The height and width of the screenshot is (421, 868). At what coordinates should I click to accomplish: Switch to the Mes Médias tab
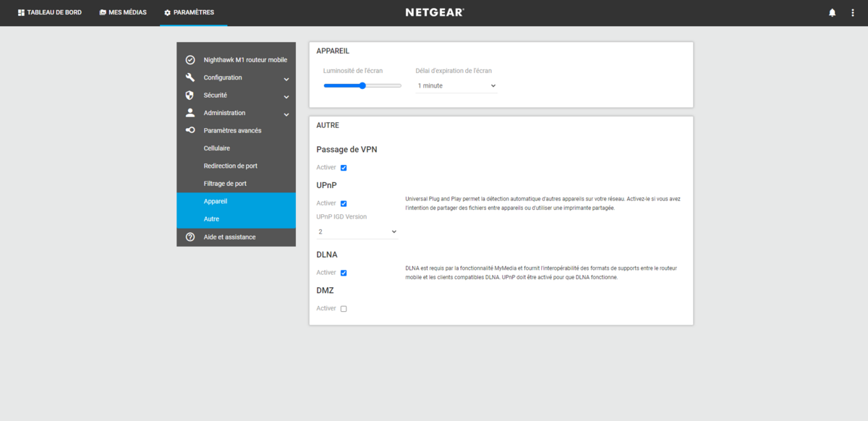[x=122, y=12]
